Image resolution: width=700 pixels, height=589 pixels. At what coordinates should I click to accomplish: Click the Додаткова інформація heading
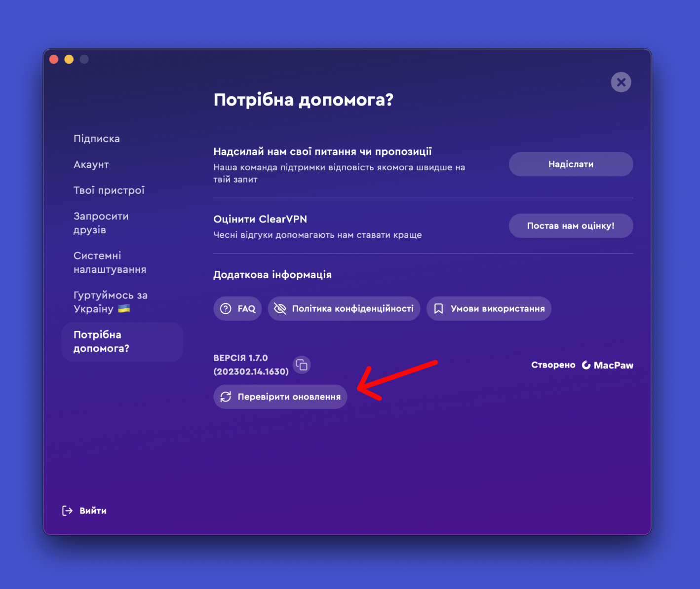272,275
